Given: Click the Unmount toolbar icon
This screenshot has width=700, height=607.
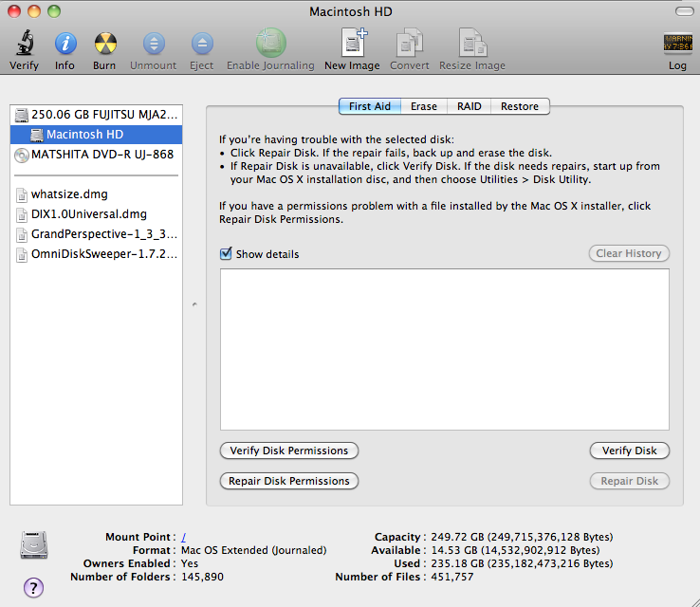Looking at the screenshot, I should tap(154, 44).
